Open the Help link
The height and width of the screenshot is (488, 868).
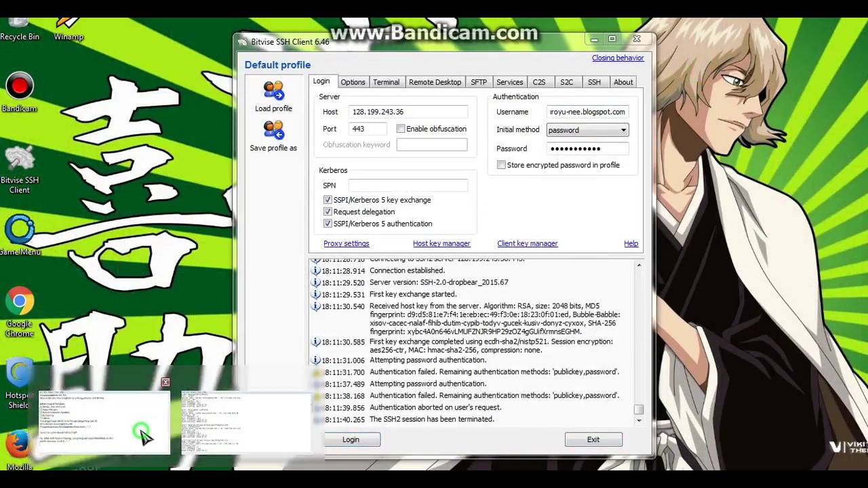coord(631,243)
